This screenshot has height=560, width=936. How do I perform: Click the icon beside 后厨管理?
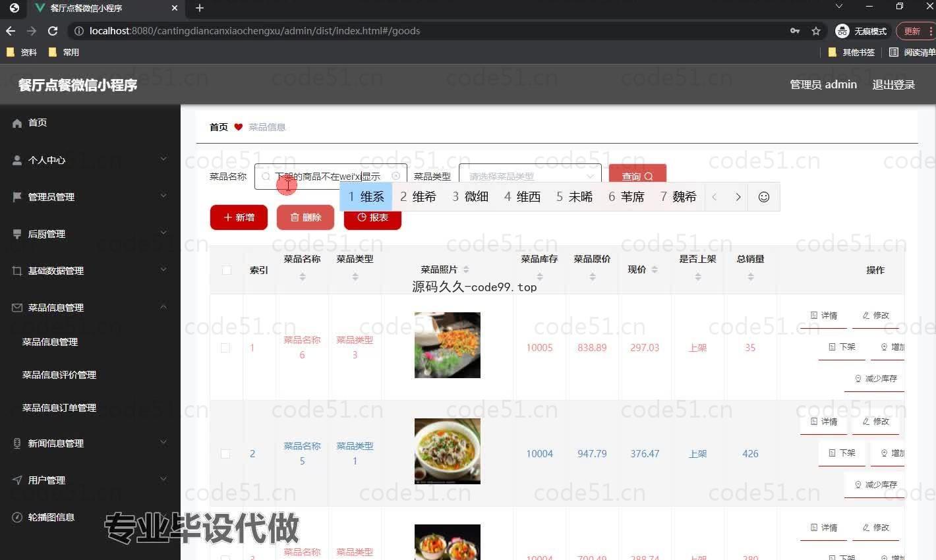pyautogui.click(x=17, y=234)
